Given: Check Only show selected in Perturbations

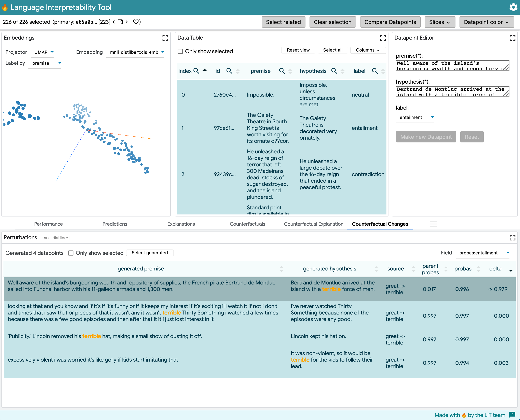Looking at the screenshot, I should click(x=71, y=253).
